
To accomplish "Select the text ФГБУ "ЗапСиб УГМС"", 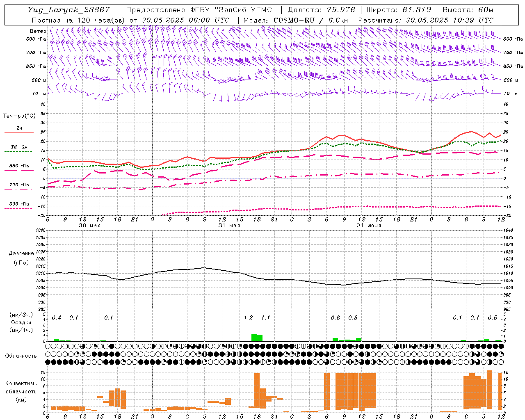I will (x=233, y=10).
